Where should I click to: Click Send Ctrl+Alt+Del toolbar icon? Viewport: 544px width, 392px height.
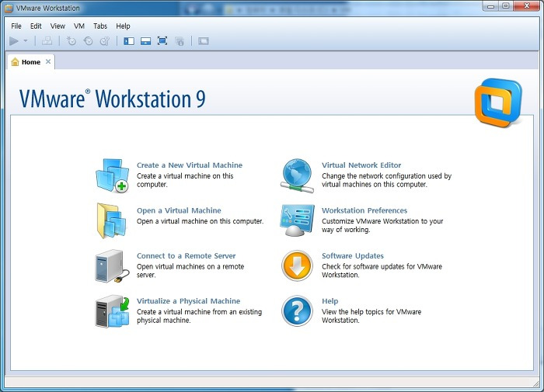point(47,41)
